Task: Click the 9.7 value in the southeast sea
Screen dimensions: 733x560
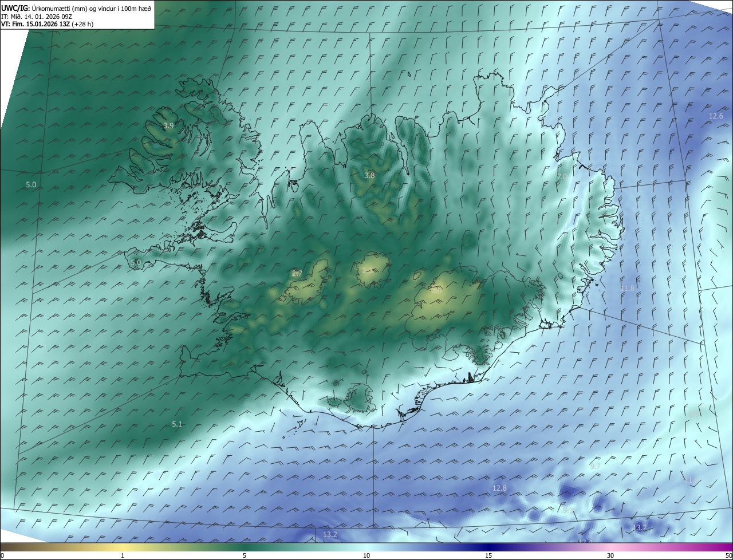Action: click(x=595, y=467)
